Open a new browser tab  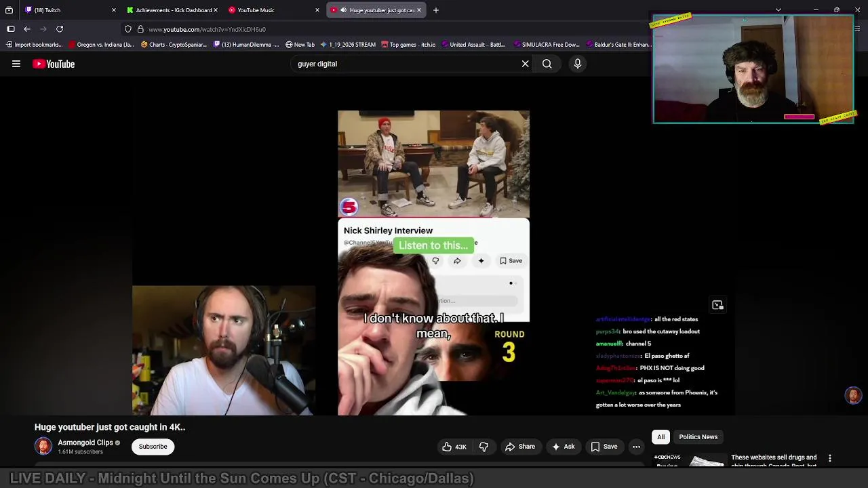coord(436,10)
